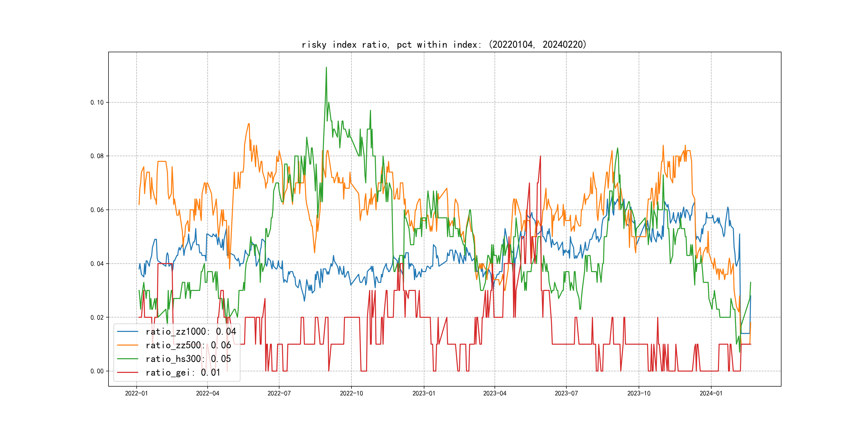
Task: Click the 0.00 y-axis tick label
Action: (97, 371)
